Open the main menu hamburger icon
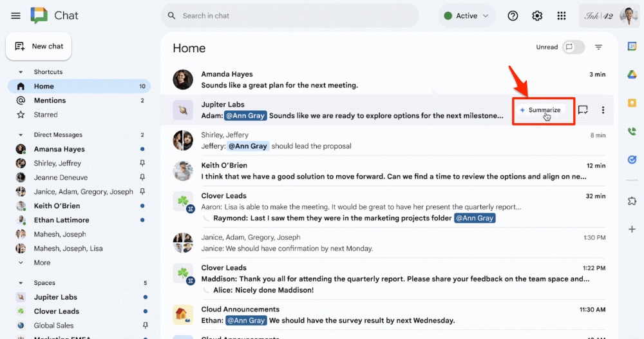 click(x=15, y=15)
